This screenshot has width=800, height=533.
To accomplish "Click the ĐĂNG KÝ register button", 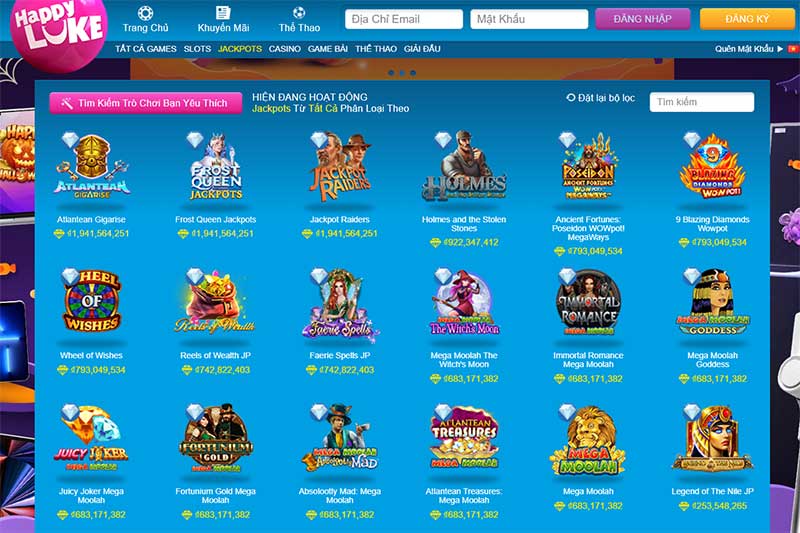I will coord(747,19).
